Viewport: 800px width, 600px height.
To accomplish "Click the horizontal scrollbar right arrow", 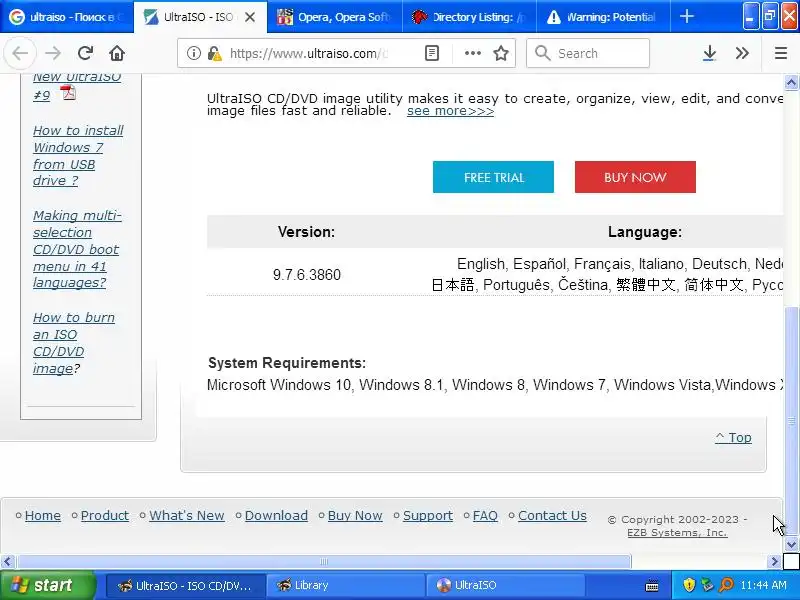I will 774,562.
